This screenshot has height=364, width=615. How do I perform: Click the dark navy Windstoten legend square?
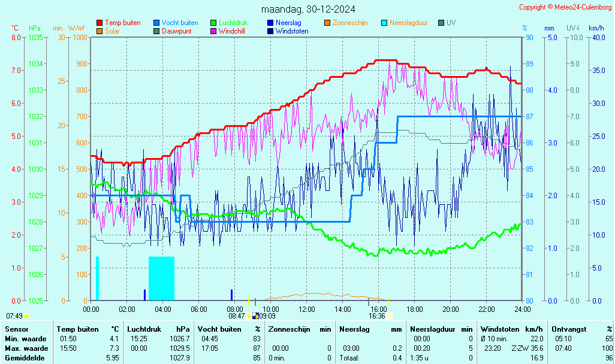270,31
